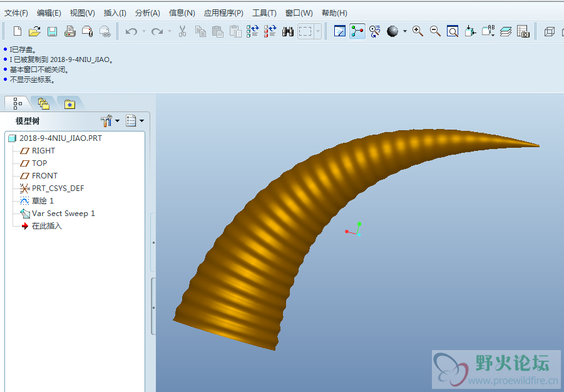Toggle the orient mode icon
Screen dimensions: 564x392
pos(375,31)
